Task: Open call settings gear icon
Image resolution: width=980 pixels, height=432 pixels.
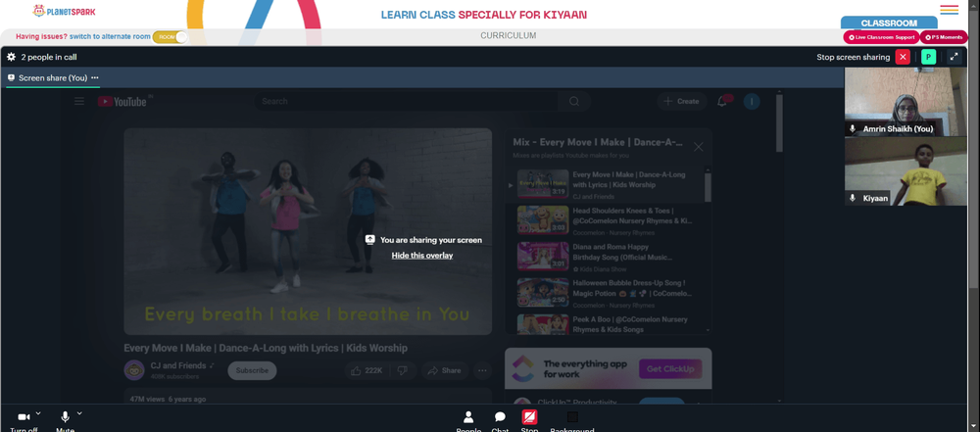Action: (11, 57)
